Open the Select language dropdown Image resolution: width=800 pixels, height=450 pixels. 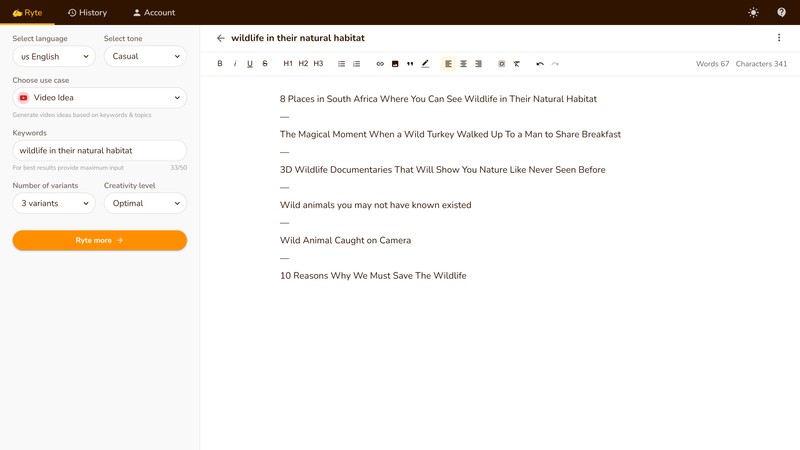tap(53, 57)
